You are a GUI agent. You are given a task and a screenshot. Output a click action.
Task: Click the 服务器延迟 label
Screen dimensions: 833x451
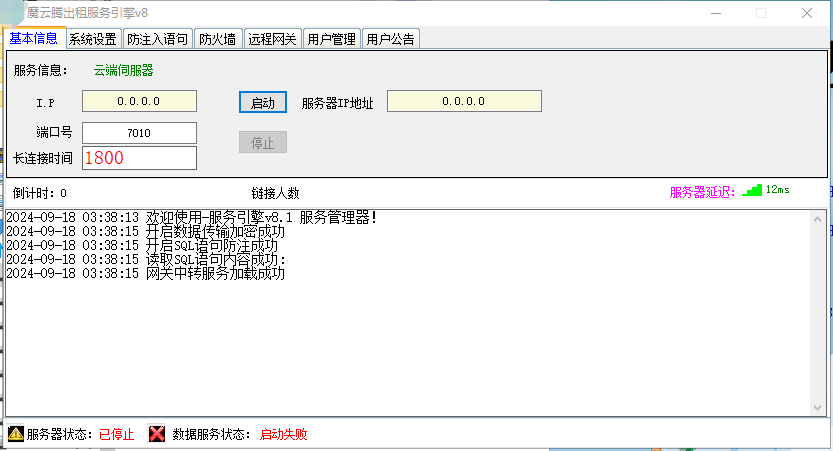[x=702, y=192]
